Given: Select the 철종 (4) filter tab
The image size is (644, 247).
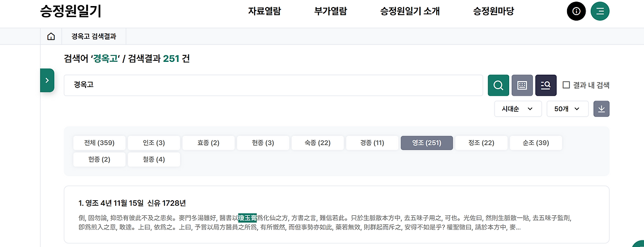Looking at the screenshot, I should (x=154, y=159).
